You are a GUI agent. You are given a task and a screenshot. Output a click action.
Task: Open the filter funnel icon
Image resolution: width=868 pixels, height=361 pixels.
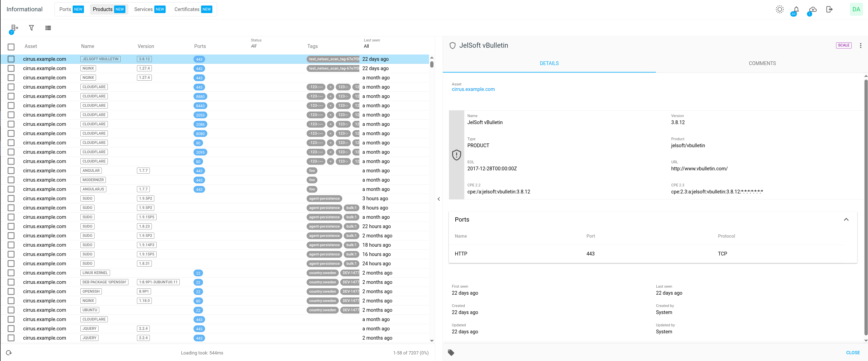pos(31,28)
